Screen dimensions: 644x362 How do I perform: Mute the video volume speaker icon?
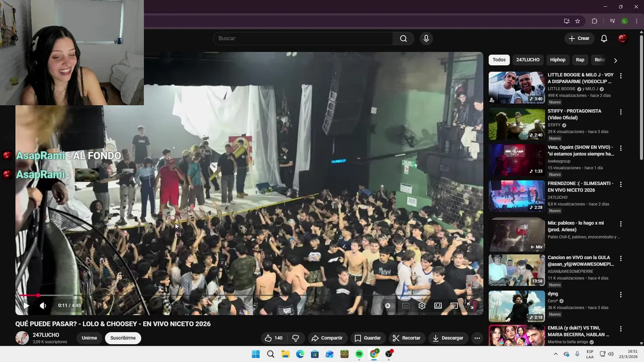[x=43, y=306]
